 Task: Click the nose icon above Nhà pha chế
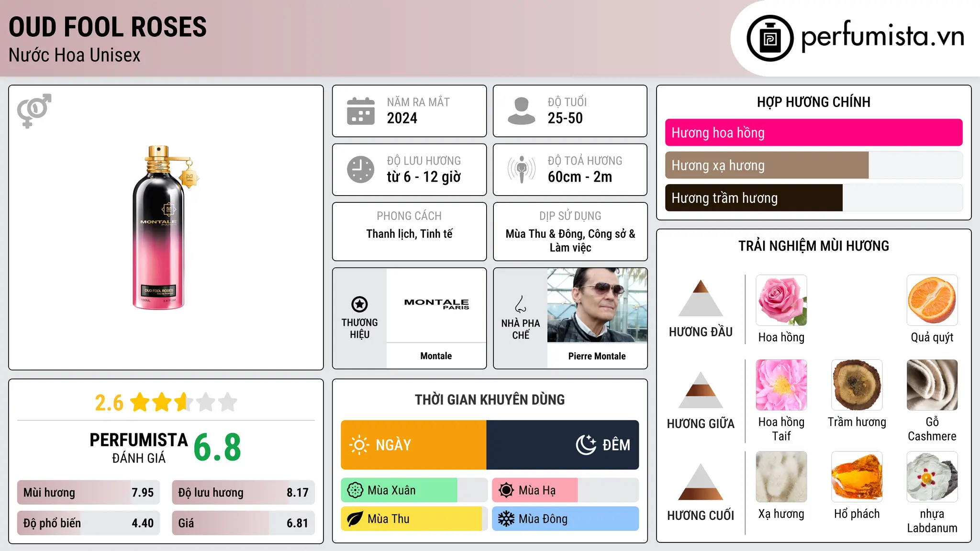(x=521, y=304)
